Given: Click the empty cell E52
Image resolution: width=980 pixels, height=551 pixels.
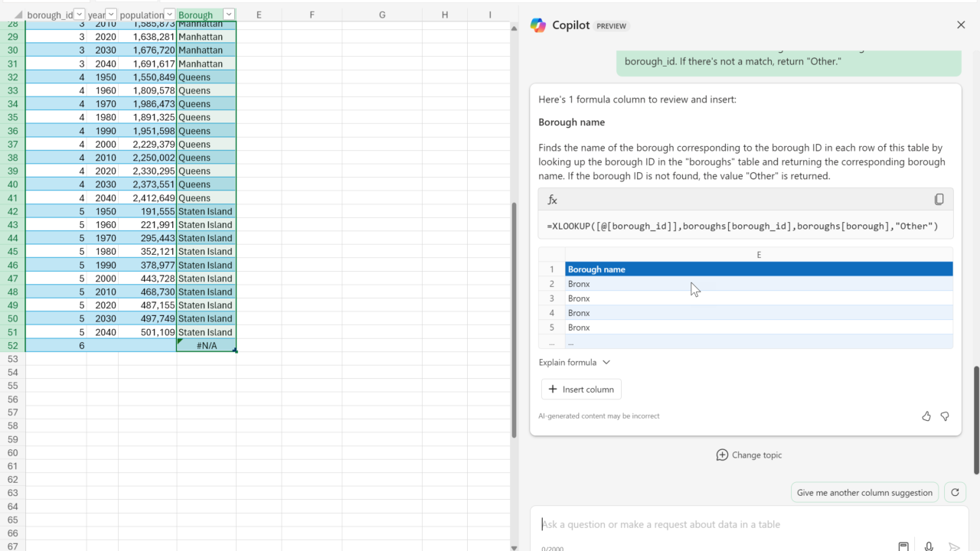Looking at the screenshot, I should click(259, 346).
